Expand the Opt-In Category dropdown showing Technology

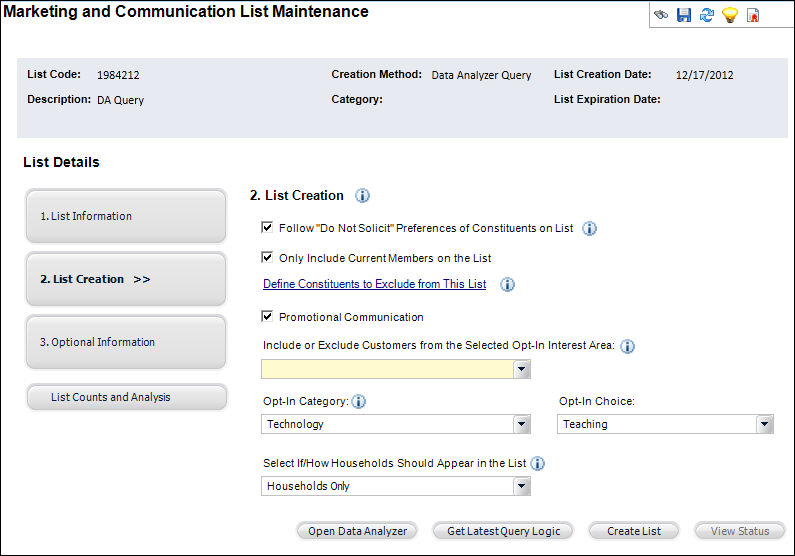click(521, 425)
